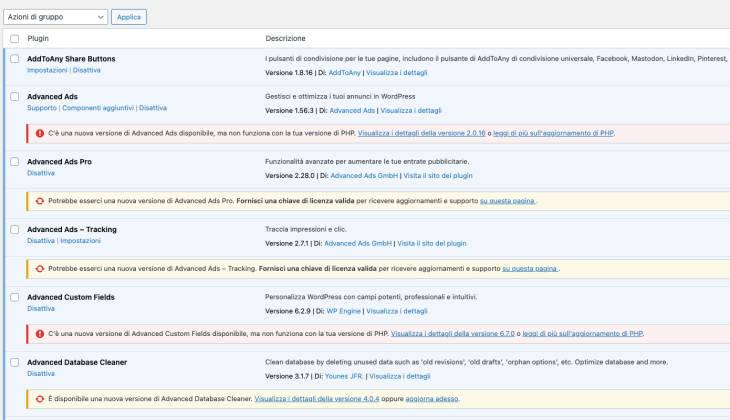Select the AddToAny Share Buttons checkbox

[x=15, y=59]
